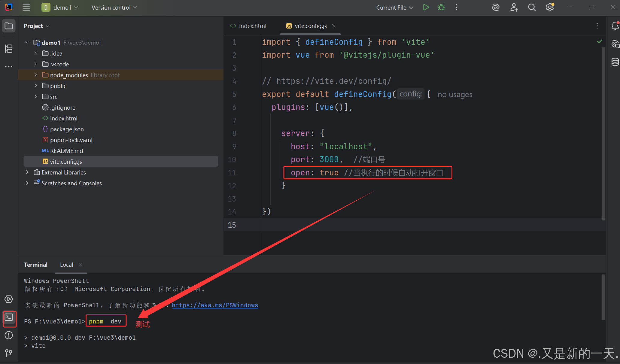Click the editor vertical scrollbar

(x=603, y=134)
